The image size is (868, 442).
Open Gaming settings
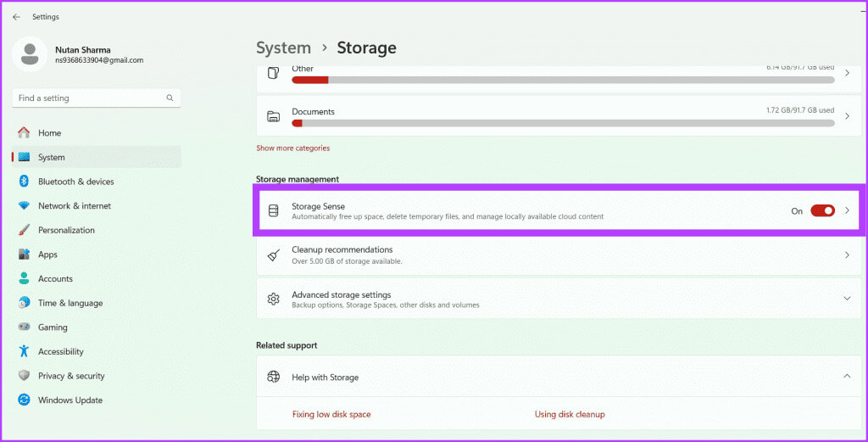[97, 327]
